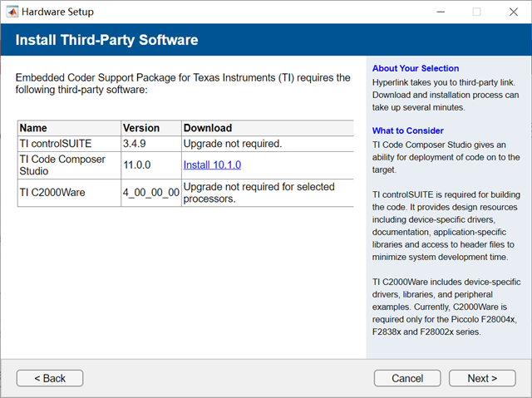This screenshot has width=532, height=398.
Task: Click the 4_00_00_00 version cell
Action: tap(150, 193)
